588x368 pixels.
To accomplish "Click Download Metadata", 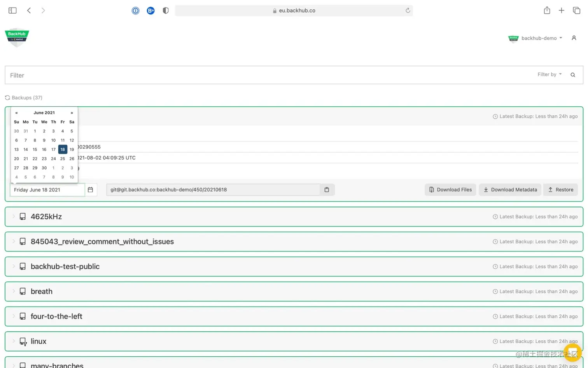I will point(510,190).
